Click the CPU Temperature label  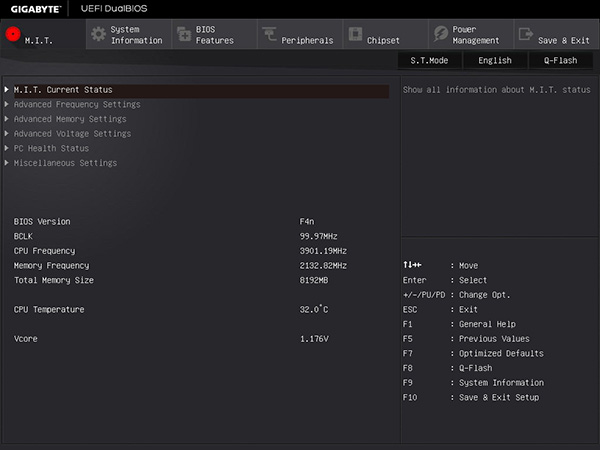coord(49,310)
